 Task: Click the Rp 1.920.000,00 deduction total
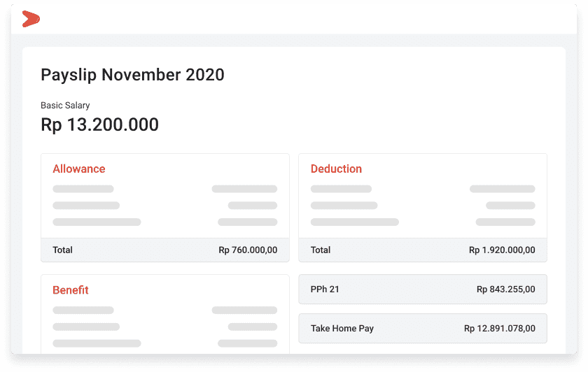[502, 250]
